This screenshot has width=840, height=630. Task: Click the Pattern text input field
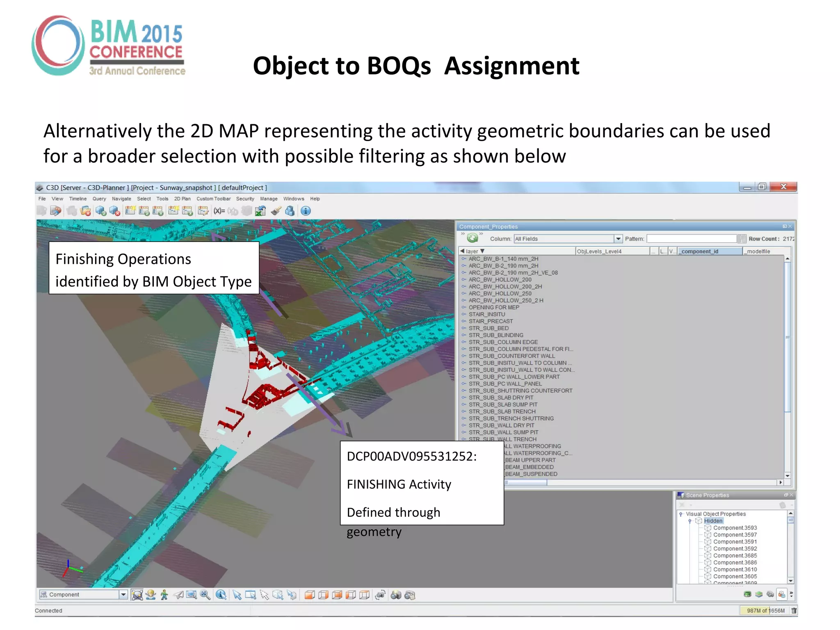(692, 239)
